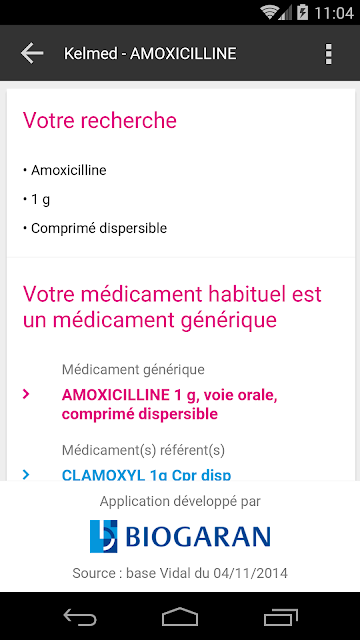The height and width of the screenshot is (640, 360).
Task: Tap the back arrow in header
Action: point(32,53)
